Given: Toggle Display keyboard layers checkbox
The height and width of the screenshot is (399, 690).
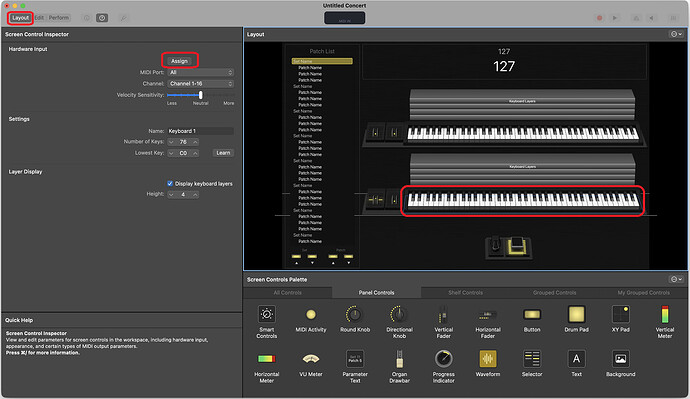Looking at the screenshot, I should tap(170, 183).
